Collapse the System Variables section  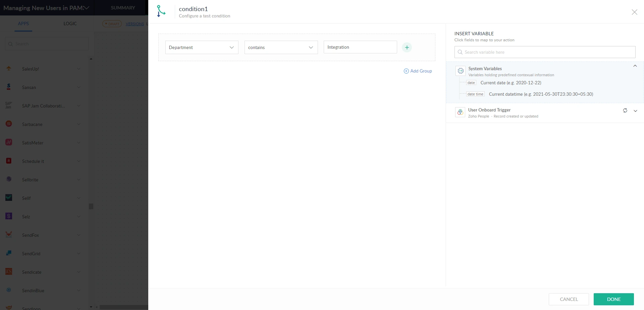tap(635, 66)
